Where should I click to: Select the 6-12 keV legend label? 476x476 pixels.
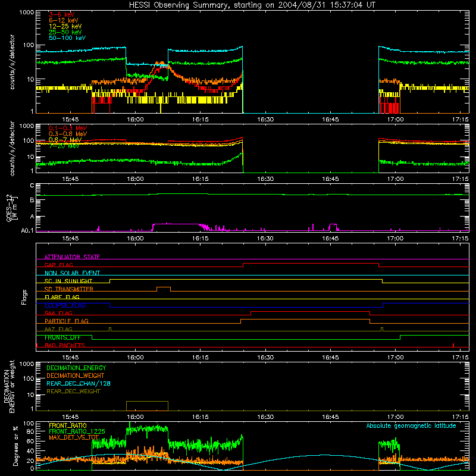coord(64,20)
